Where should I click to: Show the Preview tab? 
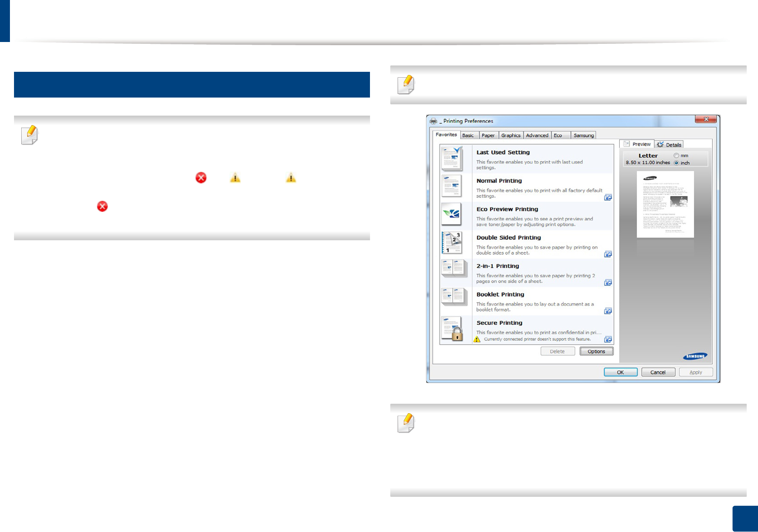tap(637, 144)
